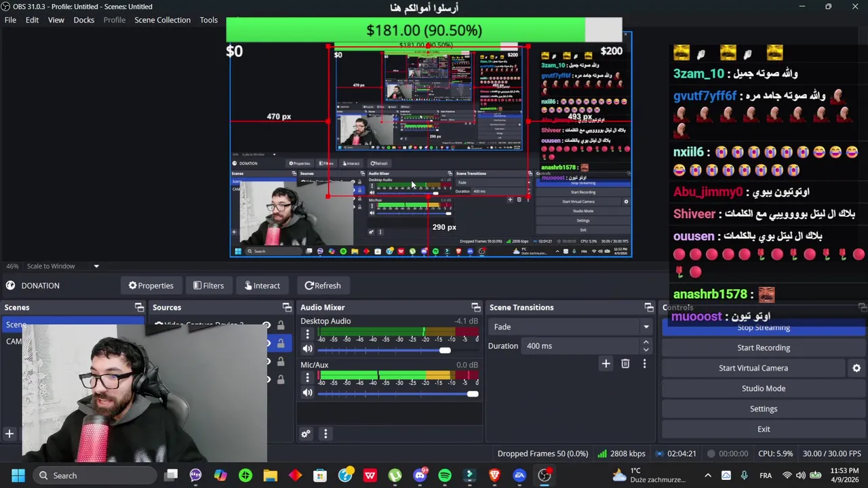Click FRA language indicator in tray
This screenshot has height=488, width=868.
click(766, 475)
